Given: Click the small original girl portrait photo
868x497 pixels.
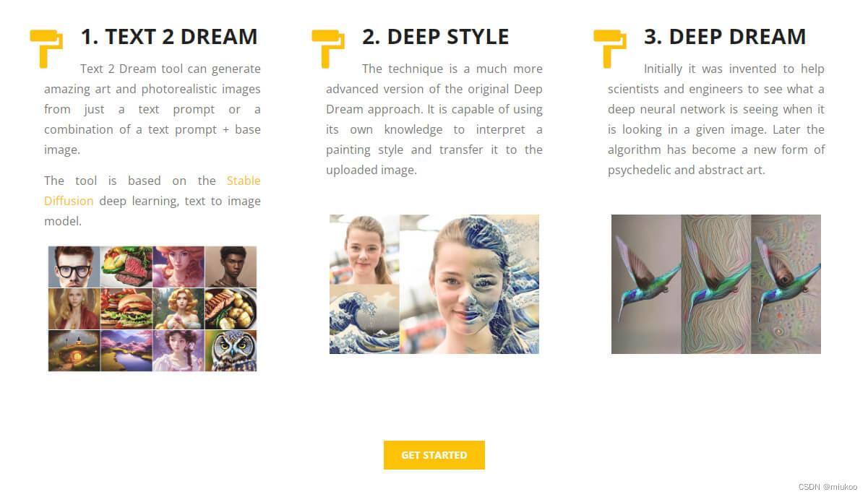Looking at the screenshot, I should point(364,249).
